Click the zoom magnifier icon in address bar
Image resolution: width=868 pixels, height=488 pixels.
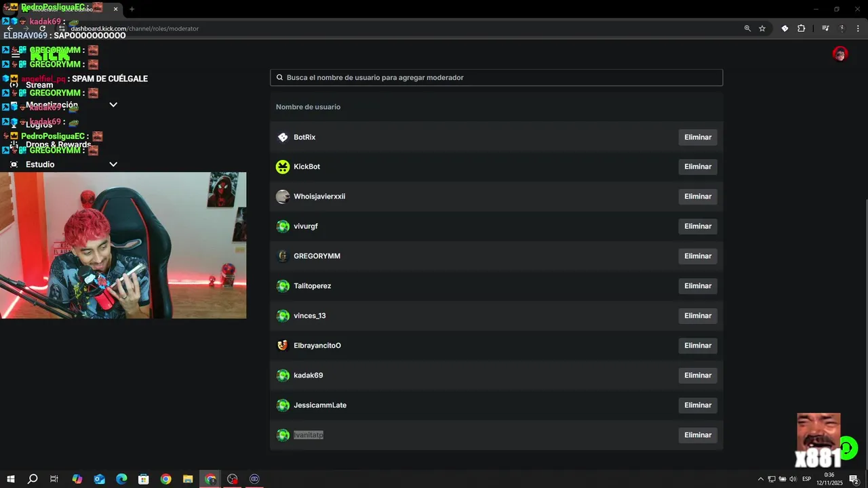click(747, 28)
